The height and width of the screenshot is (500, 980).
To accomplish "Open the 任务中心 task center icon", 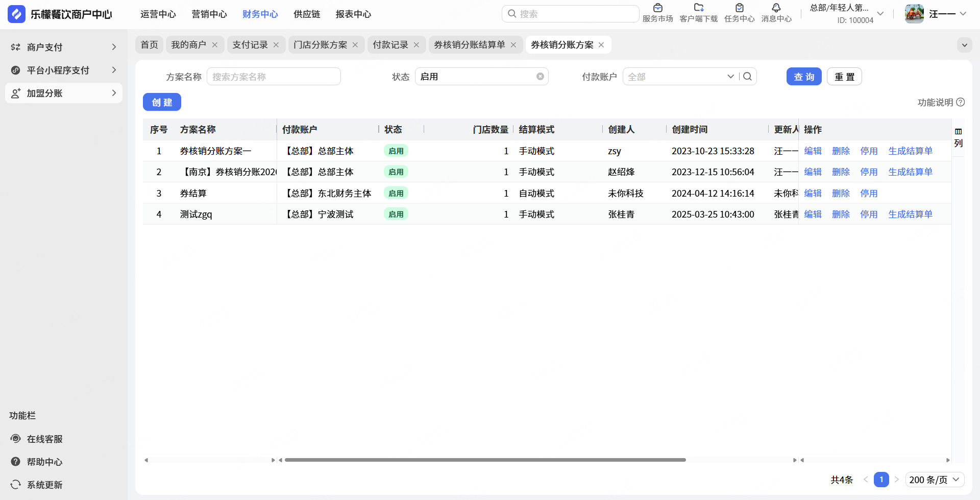I will (739, 8).
